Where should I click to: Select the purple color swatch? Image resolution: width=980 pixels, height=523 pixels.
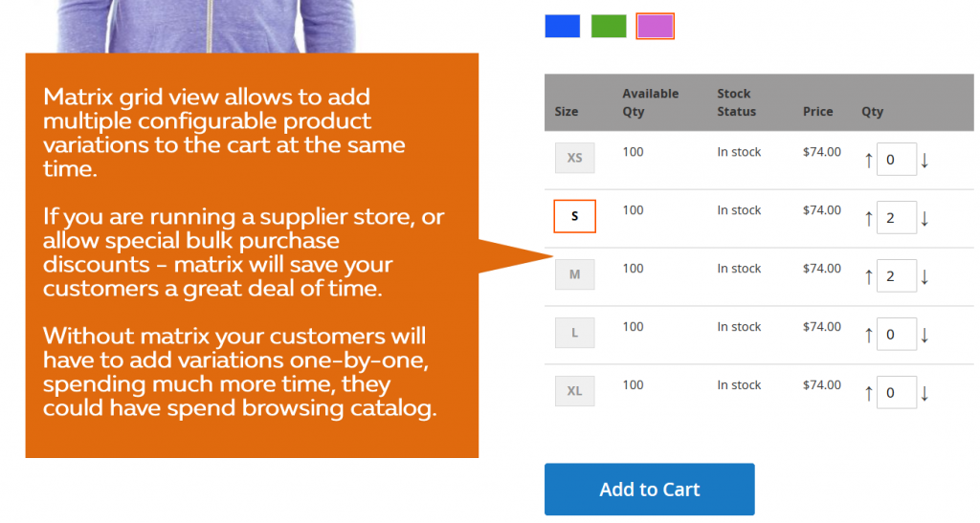[656, 26]
